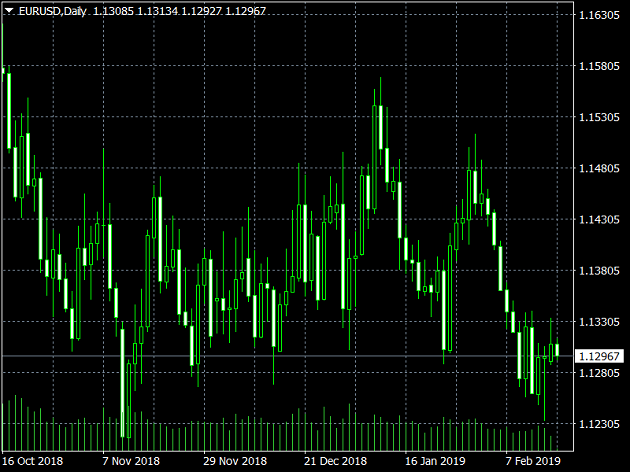
Task: Click the 1.16305 price scale label
Action: (x=599, y=15)
